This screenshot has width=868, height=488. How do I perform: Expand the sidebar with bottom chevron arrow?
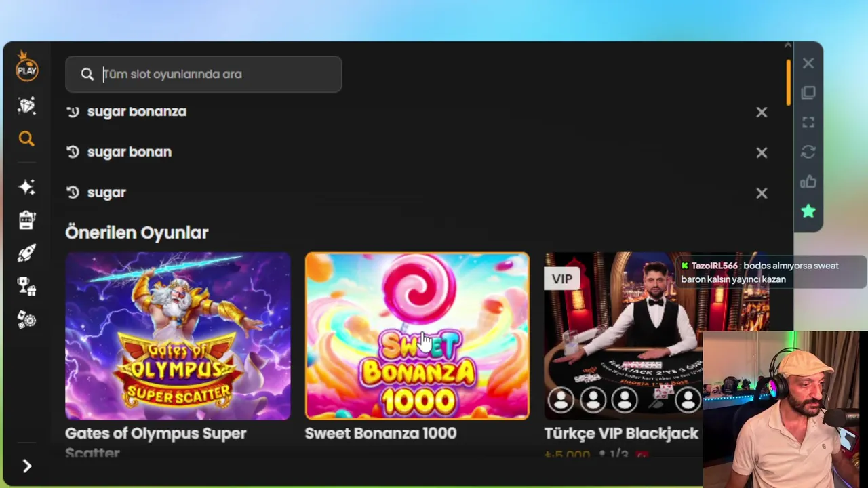[27, 466]
